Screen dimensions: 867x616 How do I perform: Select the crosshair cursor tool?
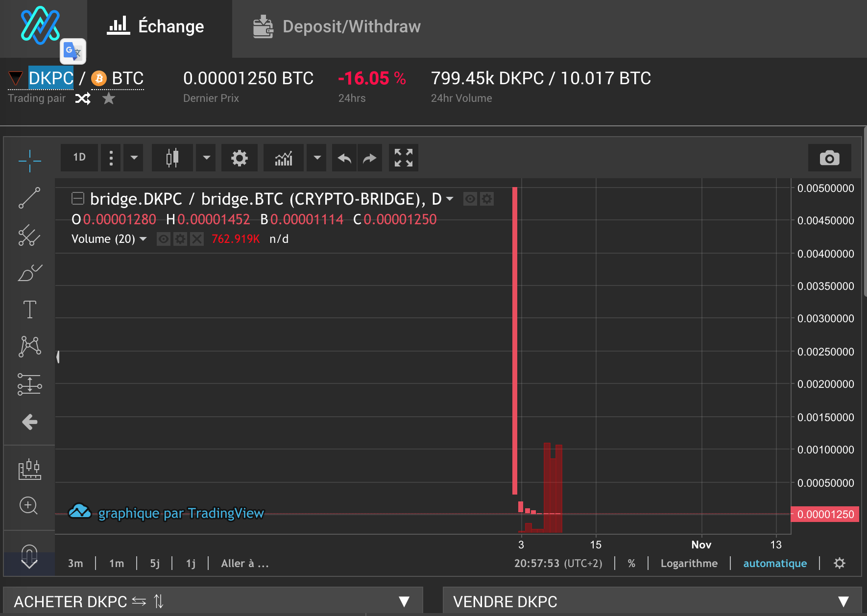[x=29, y=161]
